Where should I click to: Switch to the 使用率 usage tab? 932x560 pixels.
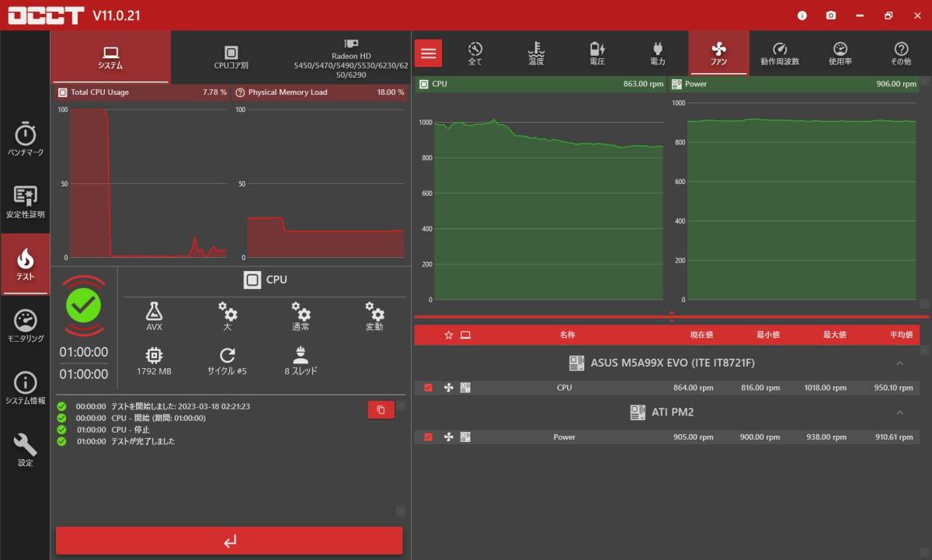point(840,53)
